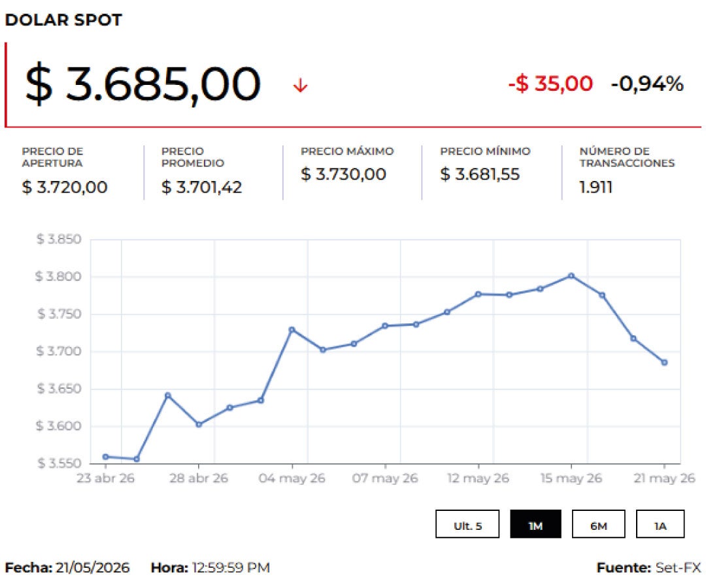Viewport: 706px width, 588px height.
Task: Click the Precio Mínimo value $ 3.681,55
Action: [480, 174]
